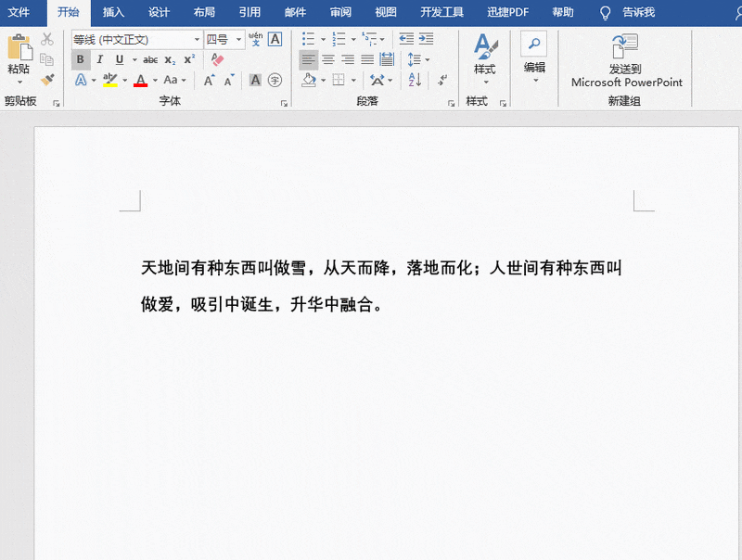This screenshot has width=742, height=560.
Task: Toggle underline on selected text
Action: point(119,60)
